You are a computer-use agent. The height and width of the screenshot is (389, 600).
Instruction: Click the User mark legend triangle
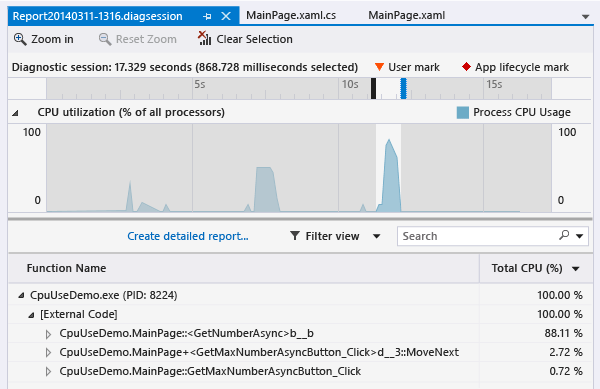(x=379, y=67)
